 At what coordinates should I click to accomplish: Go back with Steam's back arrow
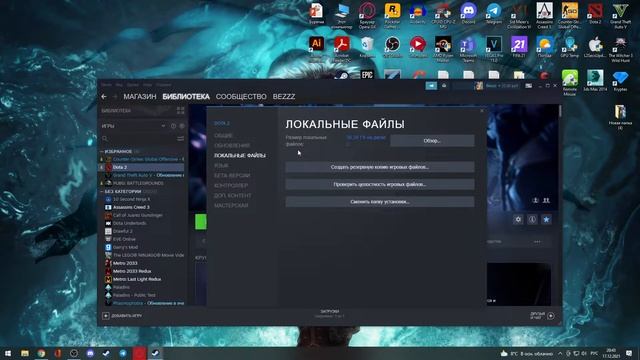point(104,97)
